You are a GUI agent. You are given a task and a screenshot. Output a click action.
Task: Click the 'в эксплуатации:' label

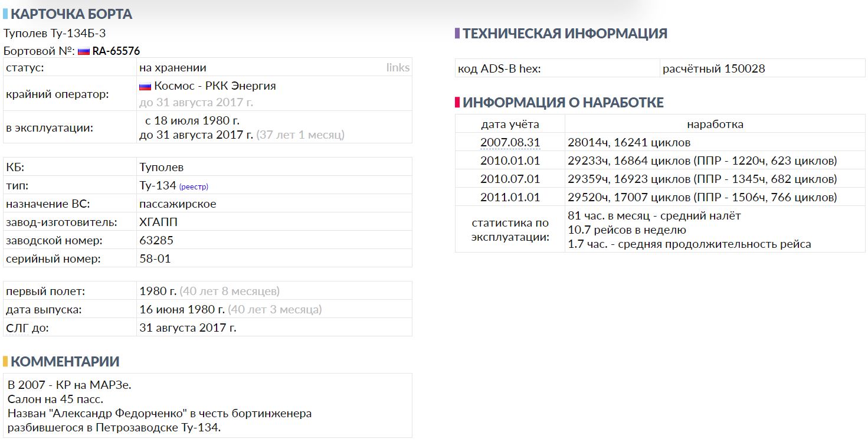click(x=50, y=127)
